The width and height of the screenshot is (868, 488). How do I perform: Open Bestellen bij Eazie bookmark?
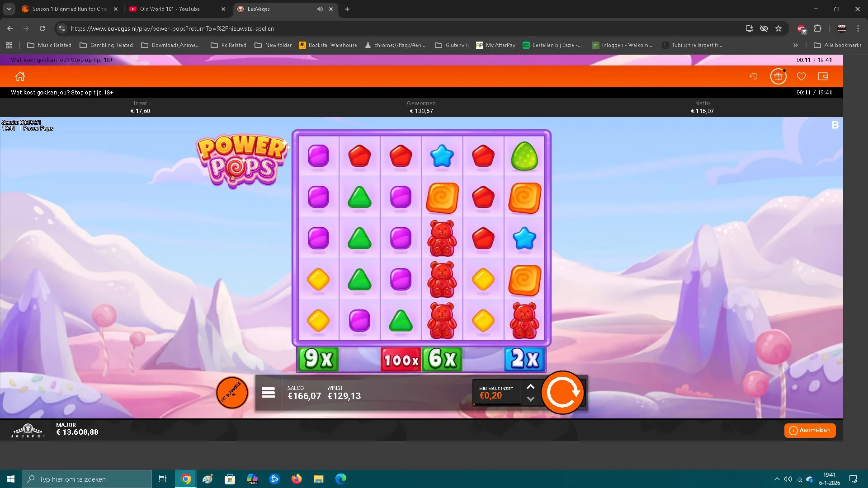(x=552, y=45)
